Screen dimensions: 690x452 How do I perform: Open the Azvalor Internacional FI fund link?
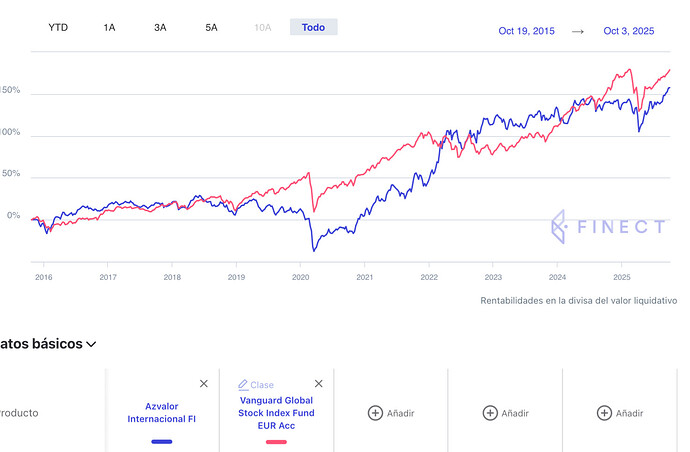coord(162,413)
